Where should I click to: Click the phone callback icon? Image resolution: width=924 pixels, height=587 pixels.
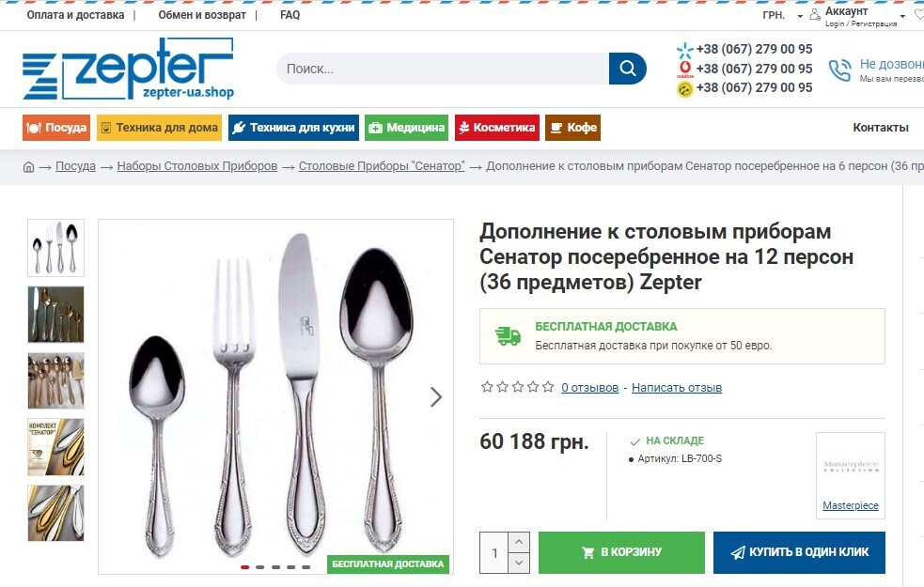(x=839, y=70)
